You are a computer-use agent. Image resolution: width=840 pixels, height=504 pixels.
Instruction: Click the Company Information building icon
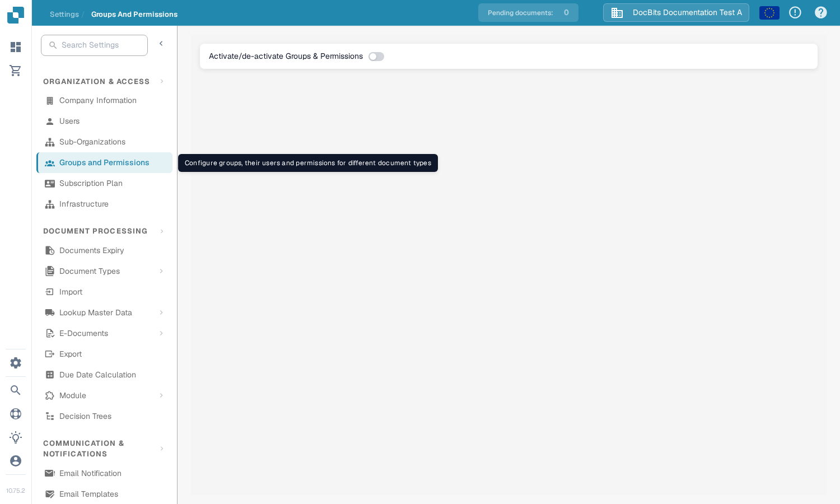coord(50,101)
